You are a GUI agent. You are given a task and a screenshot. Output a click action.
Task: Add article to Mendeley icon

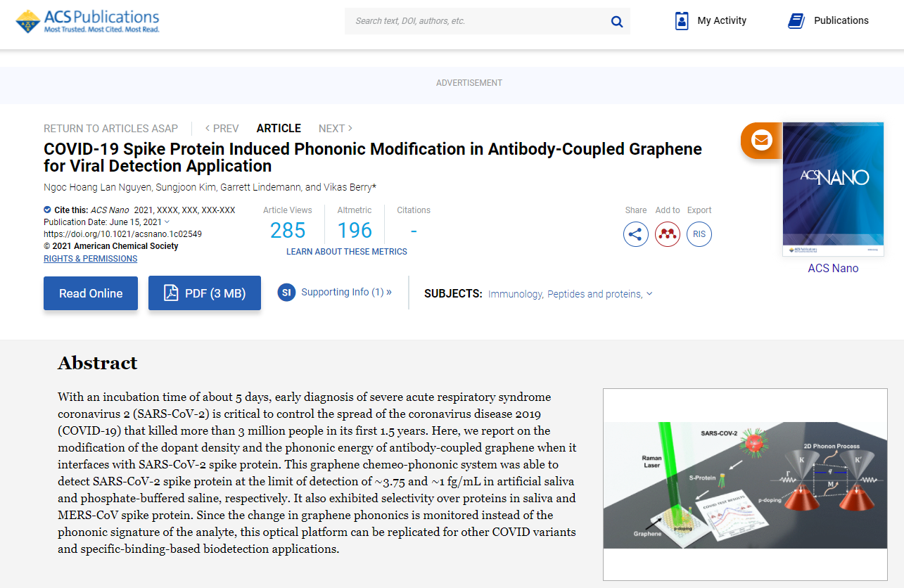pos(668,234)
